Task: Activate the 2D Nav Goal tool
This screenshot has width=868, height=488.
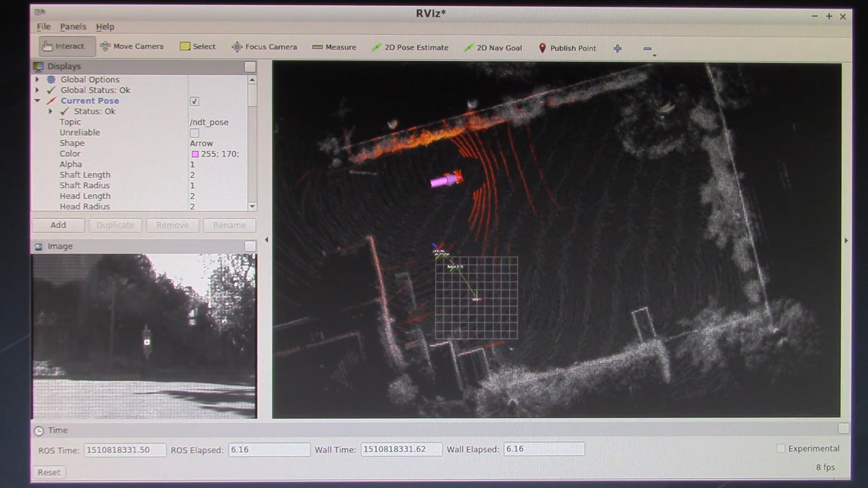Action: (x=493, y=48)
